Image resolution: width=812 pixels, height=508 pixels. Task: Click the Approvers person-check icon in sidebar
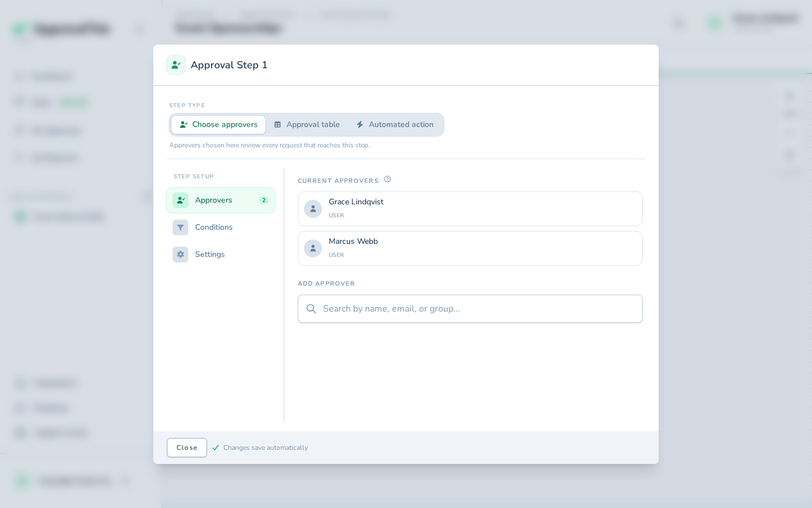coord(180,200)
